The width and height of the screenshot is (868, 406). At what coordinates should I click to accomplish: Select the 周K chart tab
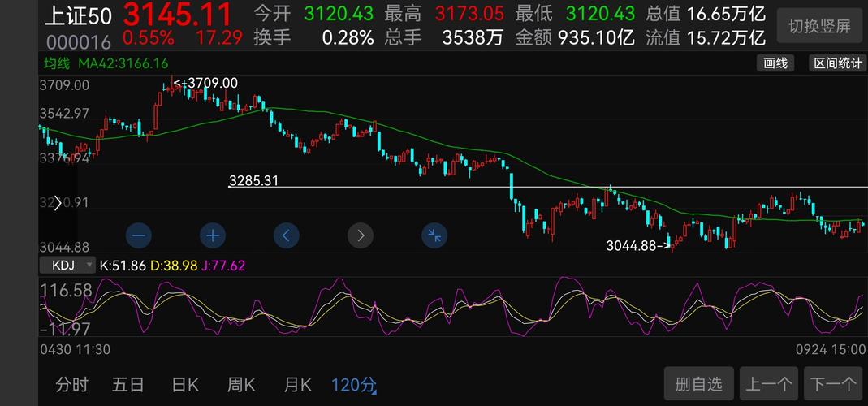click(241, 384)
